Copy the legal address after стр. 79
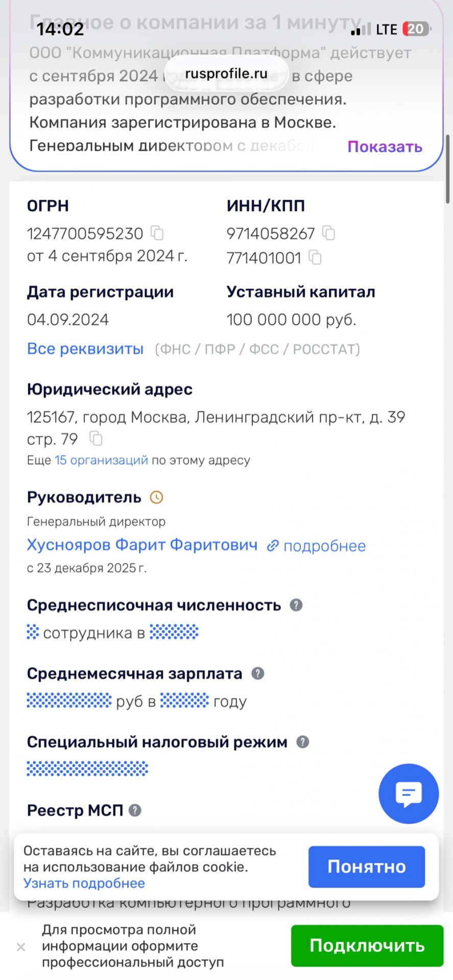453x980 pixels. (x=96, y=438)
